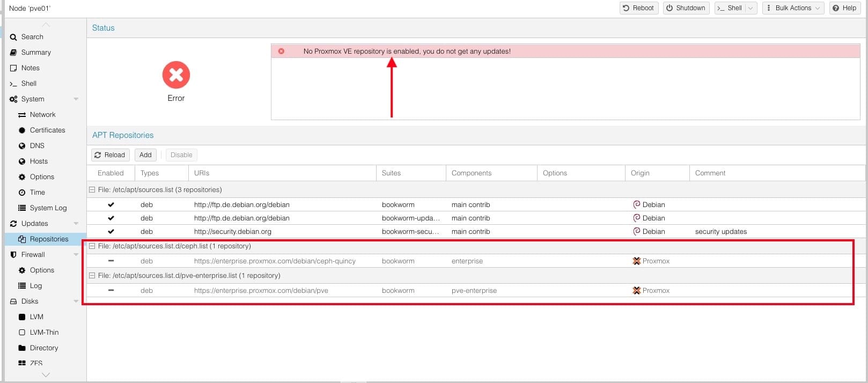This screenshot has width=868, height=383.
Task: Open the Certificates section icon
Action: pos(22,130)
